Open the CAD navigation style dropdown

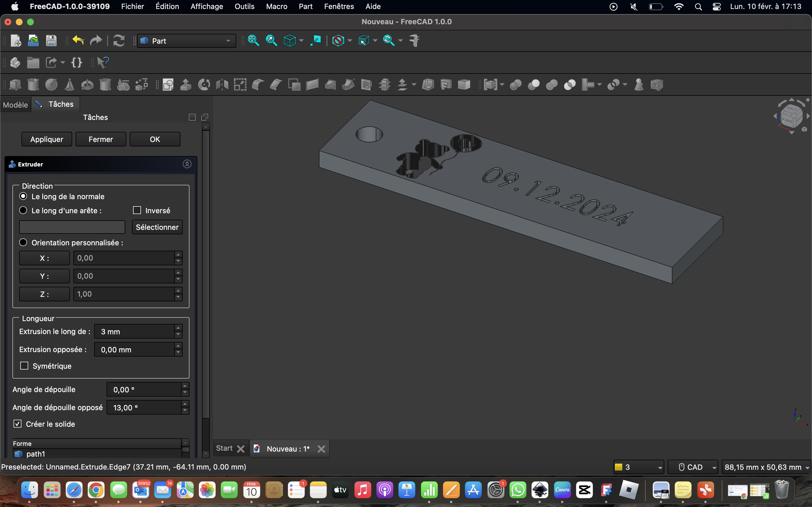tap(693, 467)
